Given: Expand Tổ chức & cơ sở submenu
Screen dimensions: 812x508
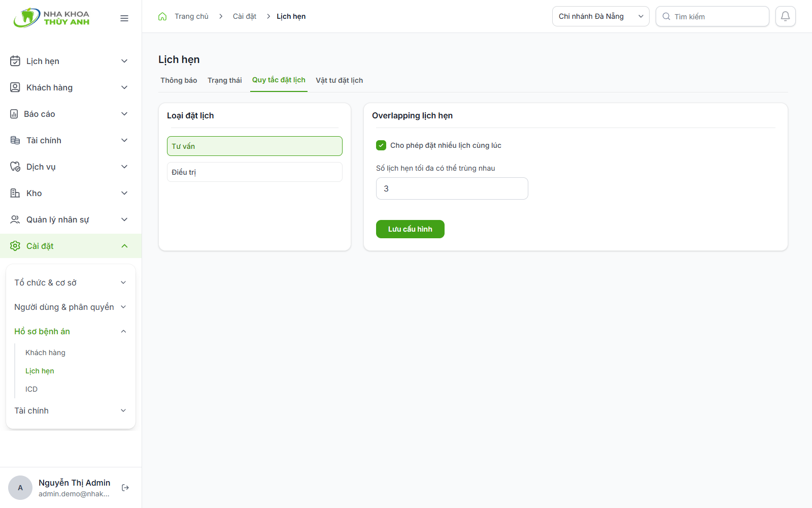Looking at the screenshot, I should point(71,282).
